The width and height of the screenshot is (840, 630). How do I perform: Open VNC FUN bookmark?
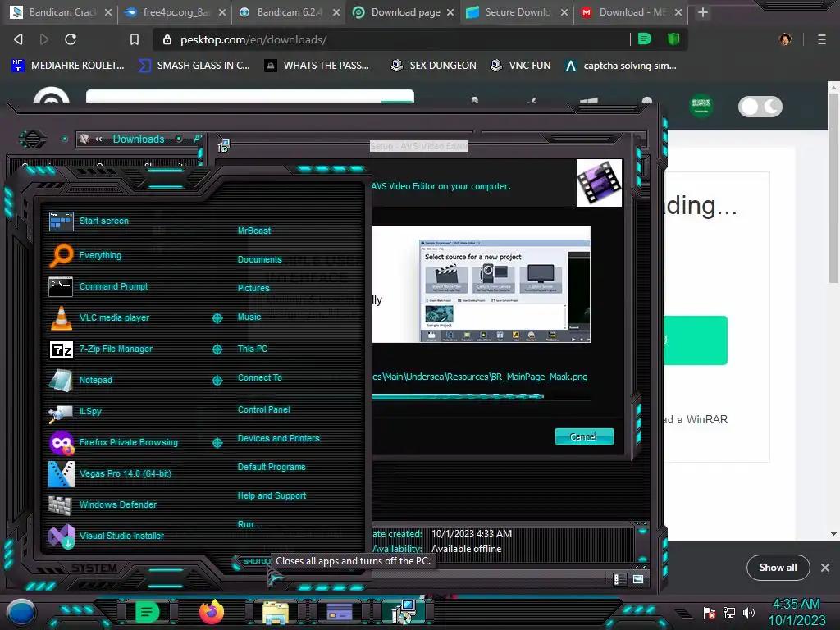[x=521, y=66]
